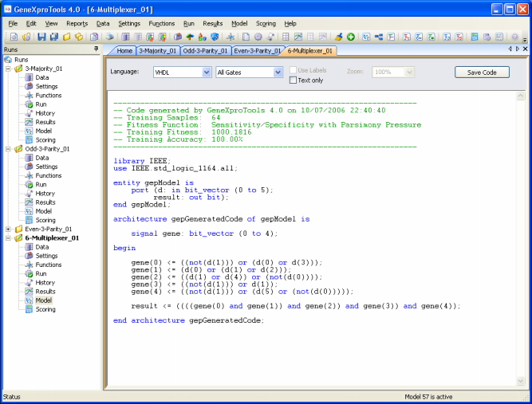Image resolution: width=532 pixels, height=404 pixels.
Task: Click the red-blue-green shapes toolbar icon
Action: coord(203,37)
